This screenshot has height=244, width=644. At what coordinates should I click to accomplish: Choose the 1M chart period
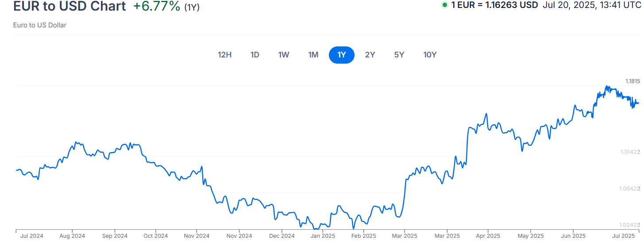pos(313,55)
